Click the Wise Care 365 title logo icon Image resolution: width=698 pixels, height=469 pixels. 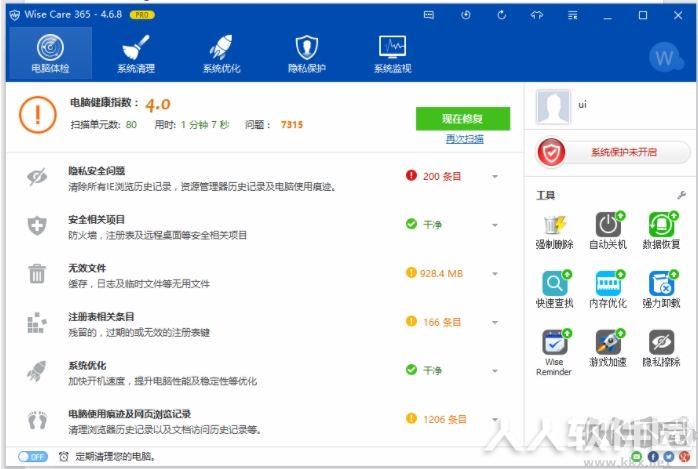click(15, 15)
